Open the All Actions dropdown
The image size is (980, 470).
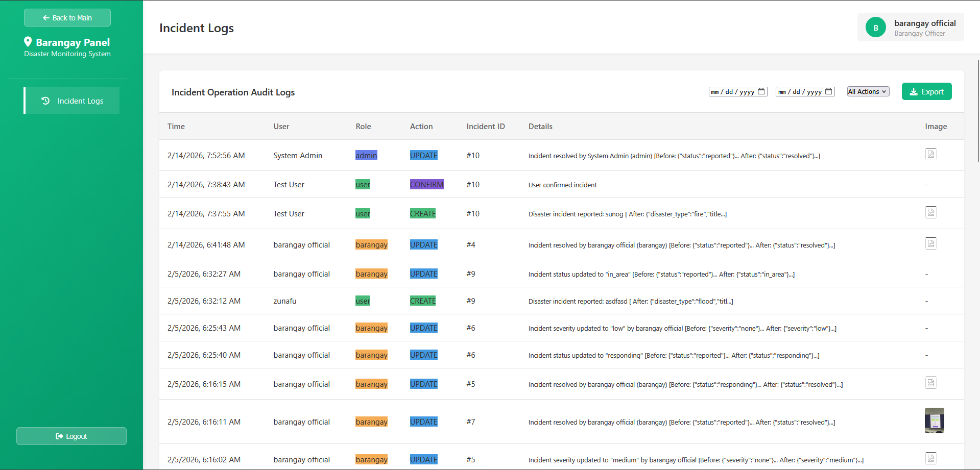(868, 91)
